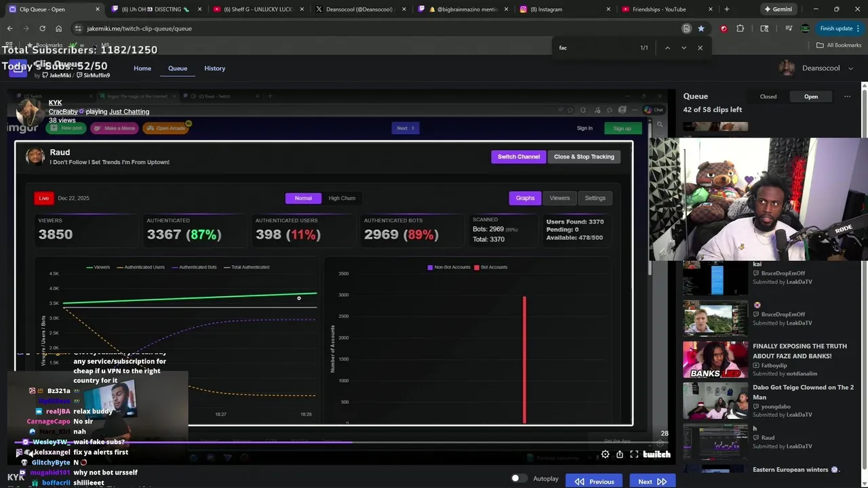The image size is (868, 488).
Task: Open Eastern European winters clip
Action: (795, 469)
